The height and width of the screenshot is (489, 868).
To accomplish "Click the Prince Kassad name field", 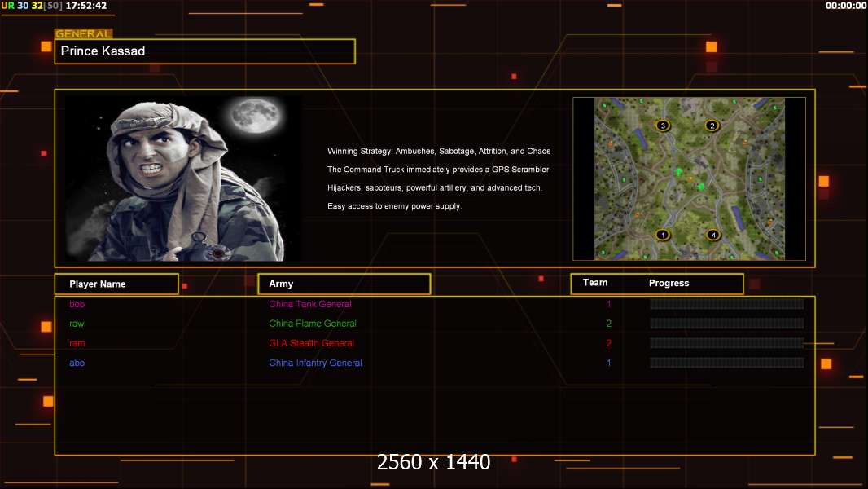I will pos(204,51).
